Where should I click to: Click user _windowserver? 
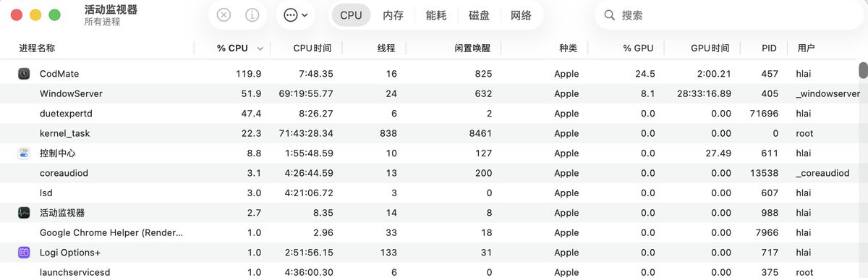click(827, 94)
